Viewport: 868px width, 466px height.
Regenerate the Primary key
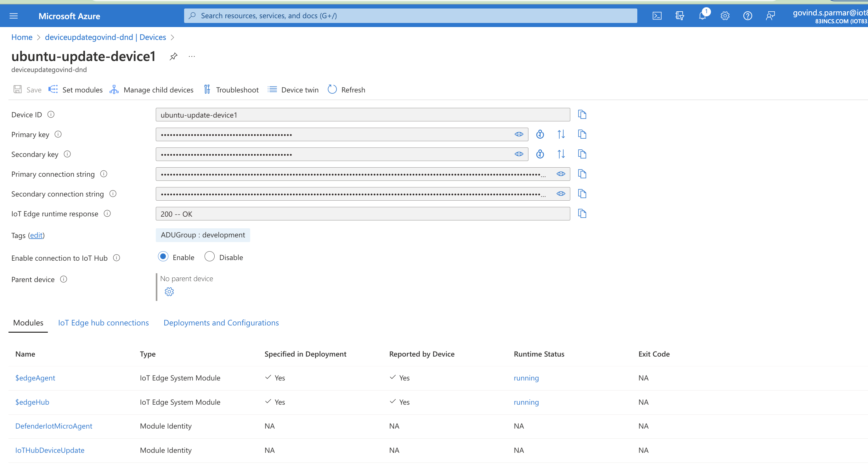tap(540, 134)
